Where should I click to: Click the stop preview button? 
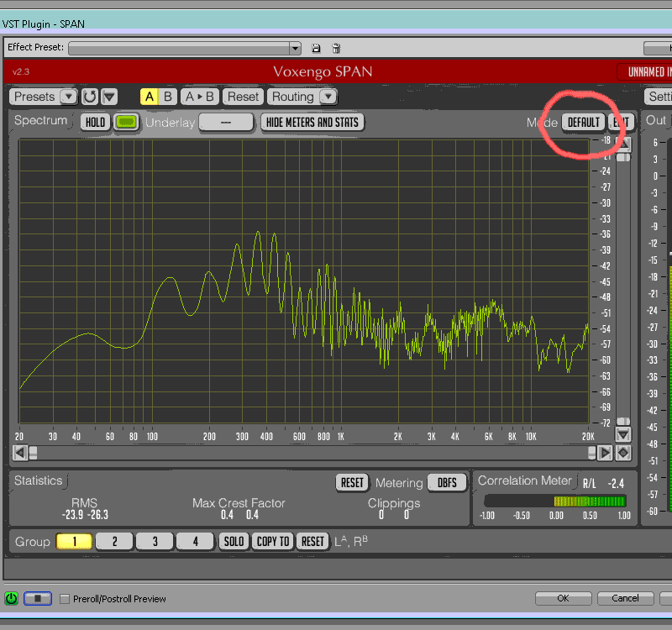coord(37,598)
